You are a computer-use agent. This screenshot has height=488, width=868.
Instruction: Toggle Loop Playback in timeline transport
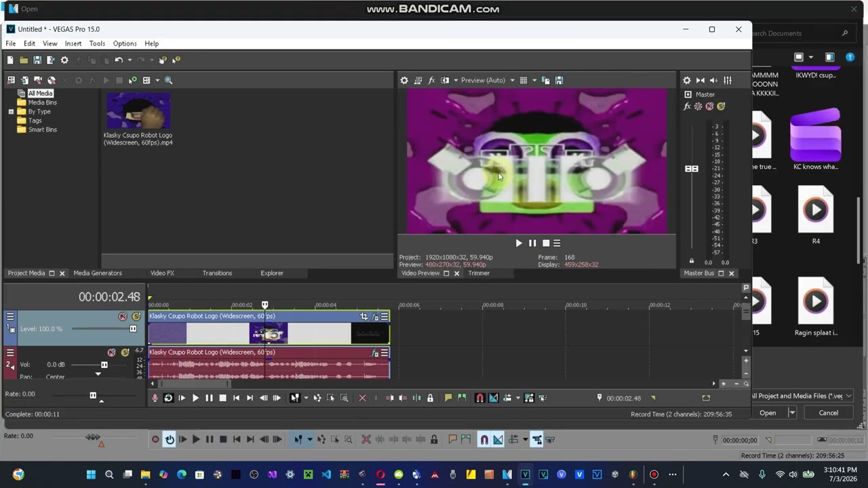pos(168,398)
